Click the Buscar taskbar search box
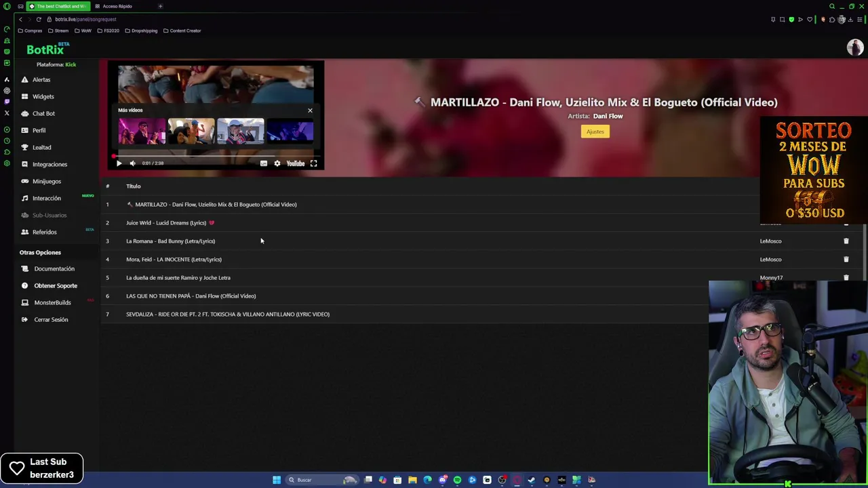The image size is (868, 488). pos(321,480)
